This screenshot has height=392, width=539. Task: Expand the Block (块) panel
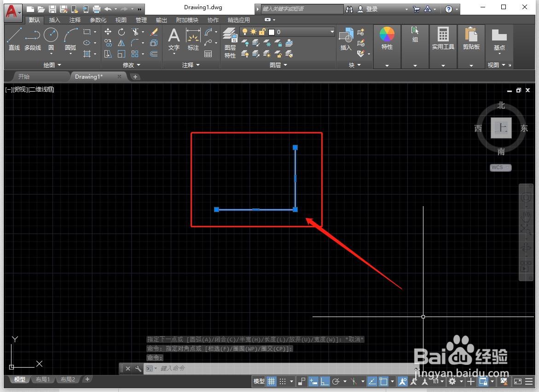[355, 65]
